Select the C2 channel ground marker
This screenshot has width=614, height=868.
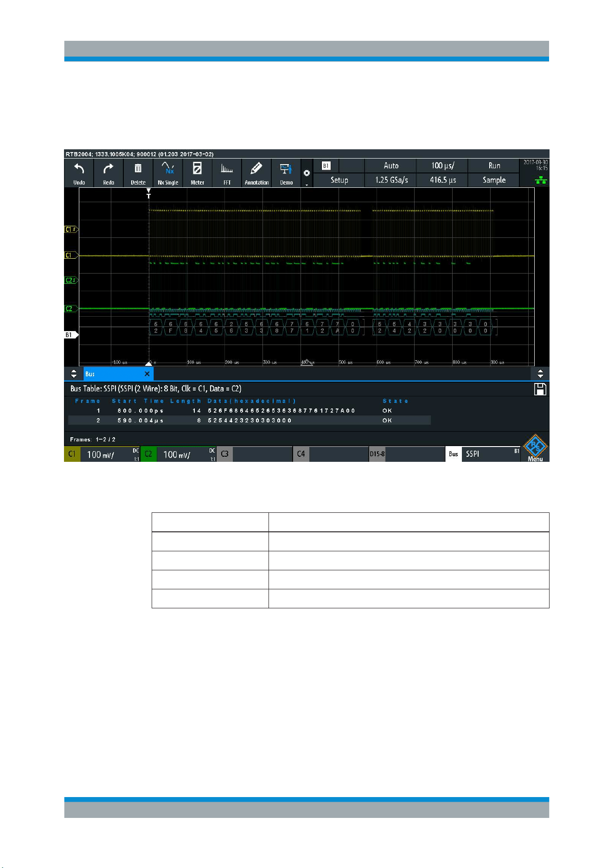(x=71, y=308)
